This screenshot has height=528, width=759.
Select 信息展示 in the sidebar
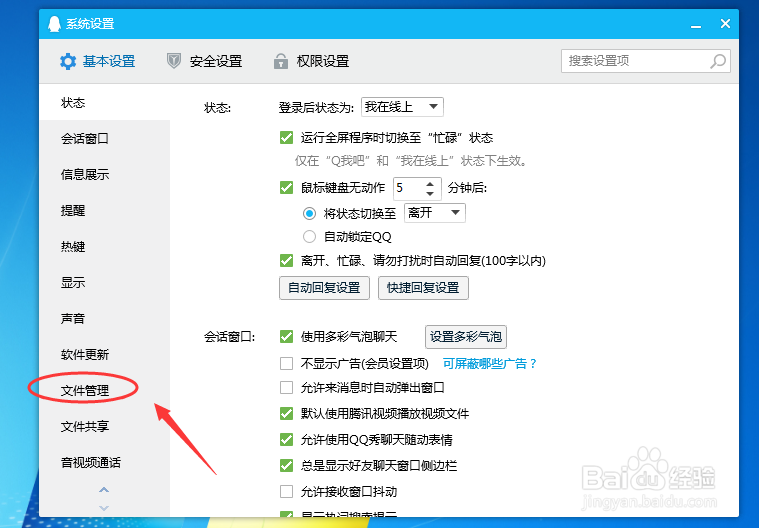click(104, 174)
